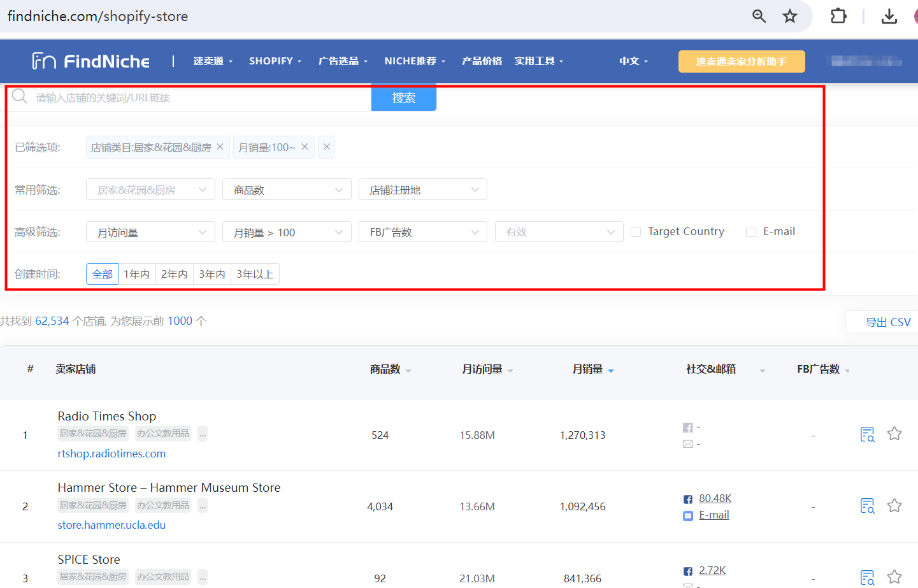The width and height of the screenshot is (918, 588).
Task: Open the browser extensions puzzle icon
Action: pos(838,16)
